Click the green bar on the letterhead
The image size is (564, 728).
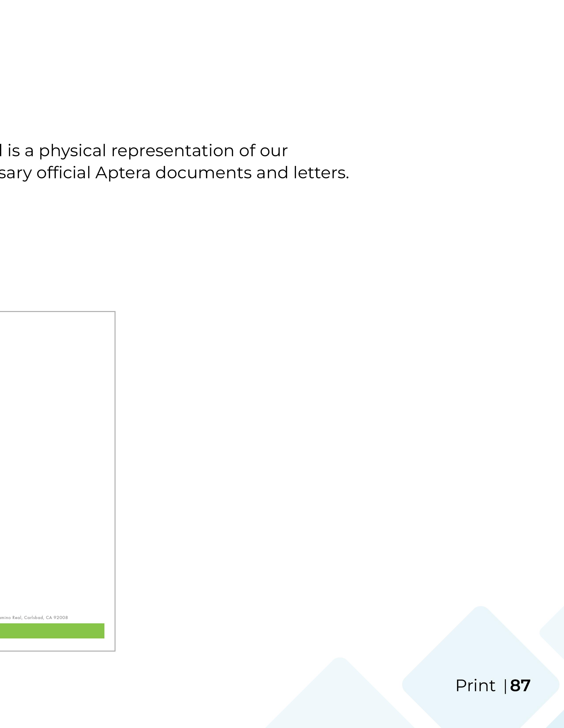[x=52, y=631]
